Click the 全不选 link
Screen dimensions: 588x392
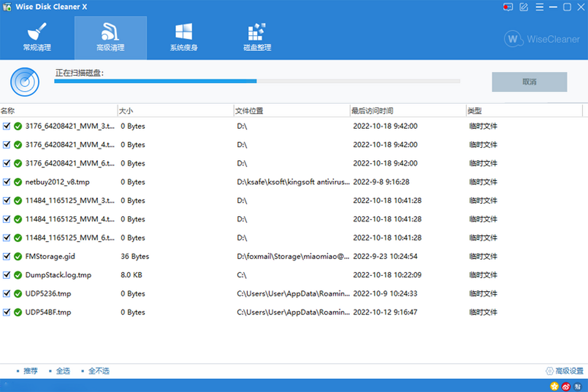(98, 371)
